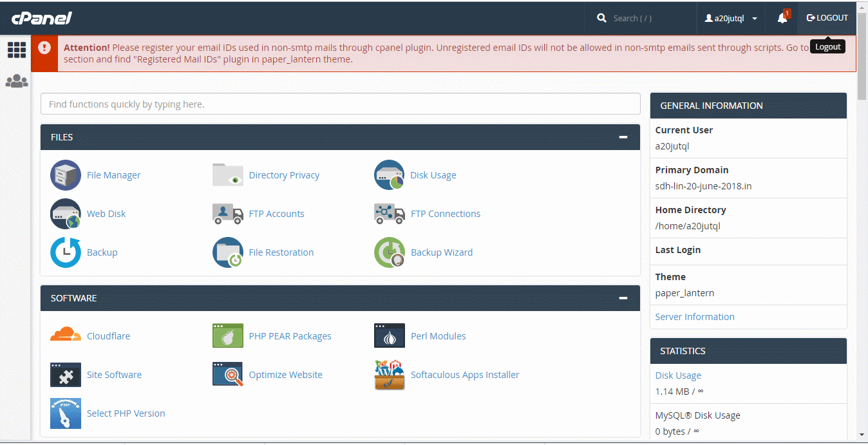
Task: Focus the top Search field
Action: (x=650, y=19)
